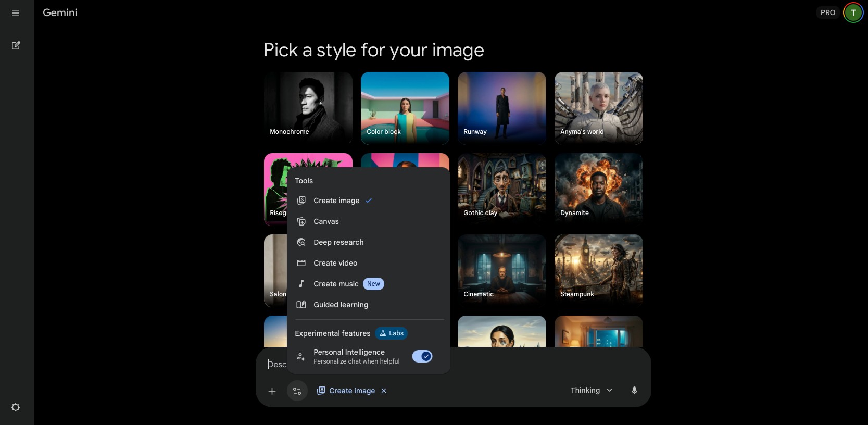868x425 pixels.
Task: Click the Labs flask badge
Action: [391, 333]
